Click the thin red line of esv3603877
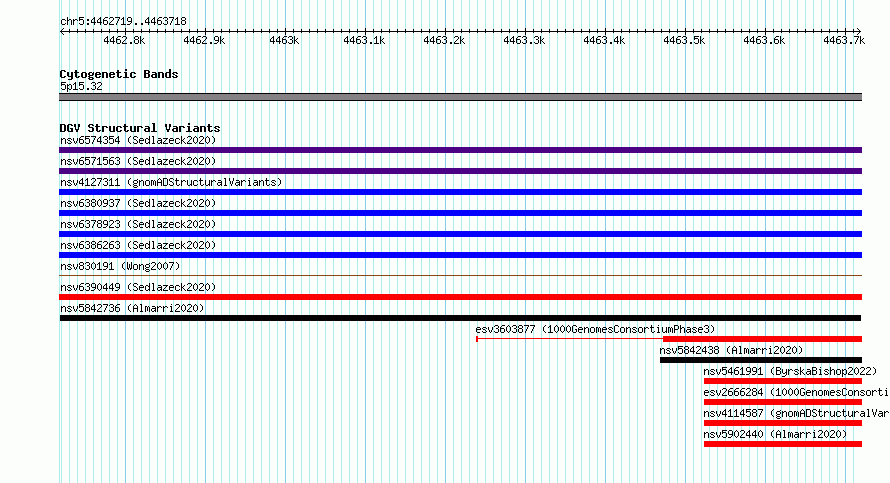Viewport: 890px width, 483px height. pos(569,339)
